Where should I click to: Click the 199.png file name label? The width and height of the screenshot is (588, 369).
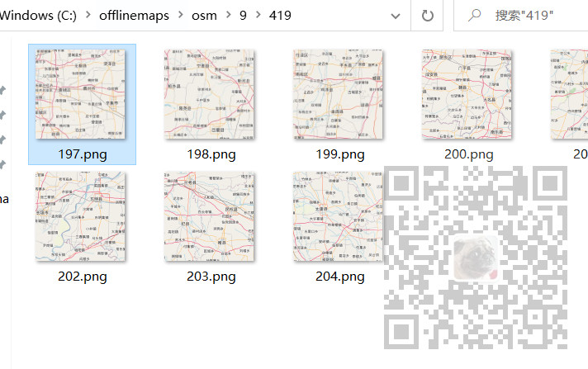pos(339,154)
